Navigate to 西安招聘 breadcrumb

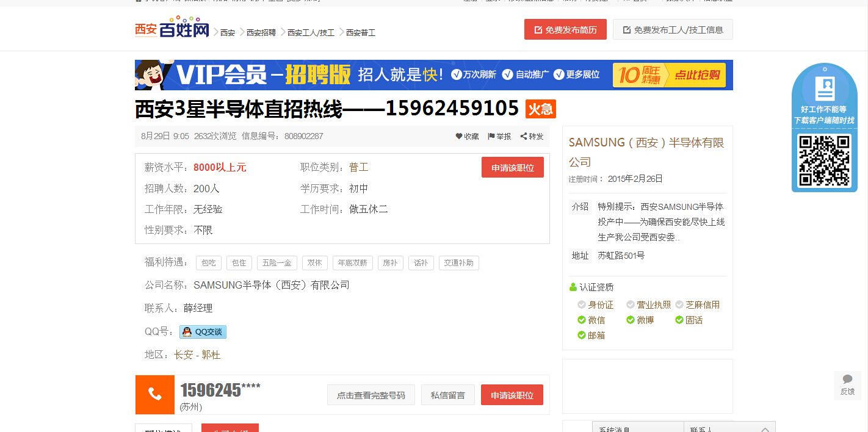pyautogui.click(x=261, y=32)
